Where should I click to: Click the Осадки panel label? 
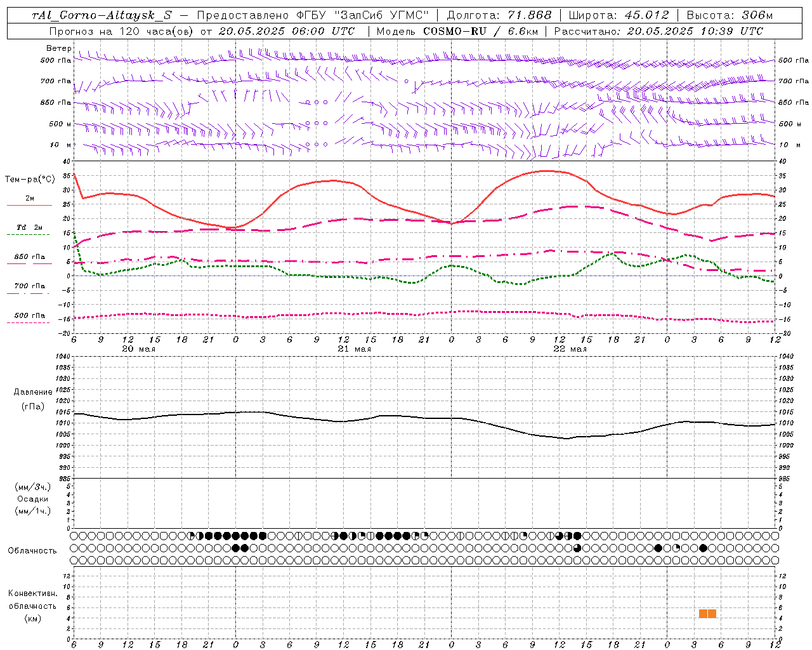click(33, 499)
